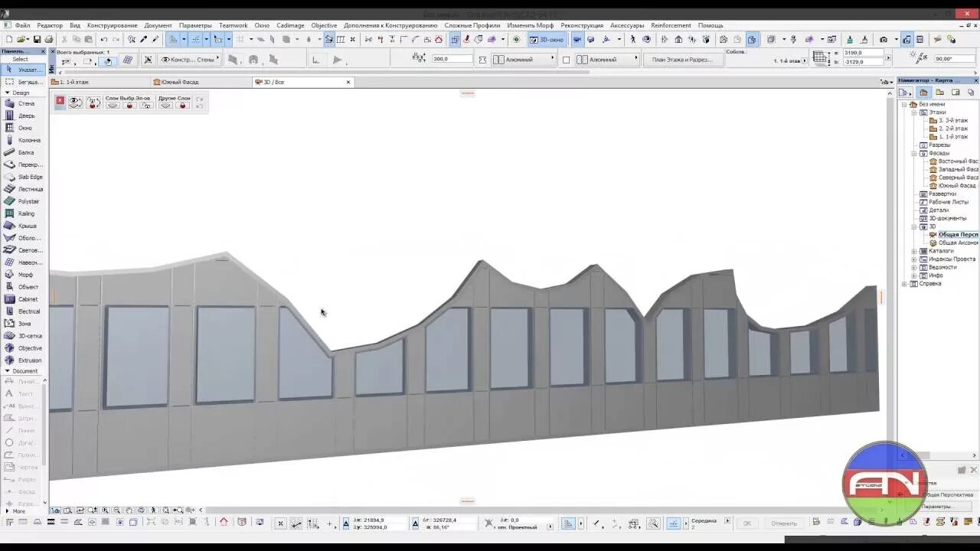This screenshot has height=551, width=980.
Task: Select the Объект (Object) tool
Action: coord(23,287)
